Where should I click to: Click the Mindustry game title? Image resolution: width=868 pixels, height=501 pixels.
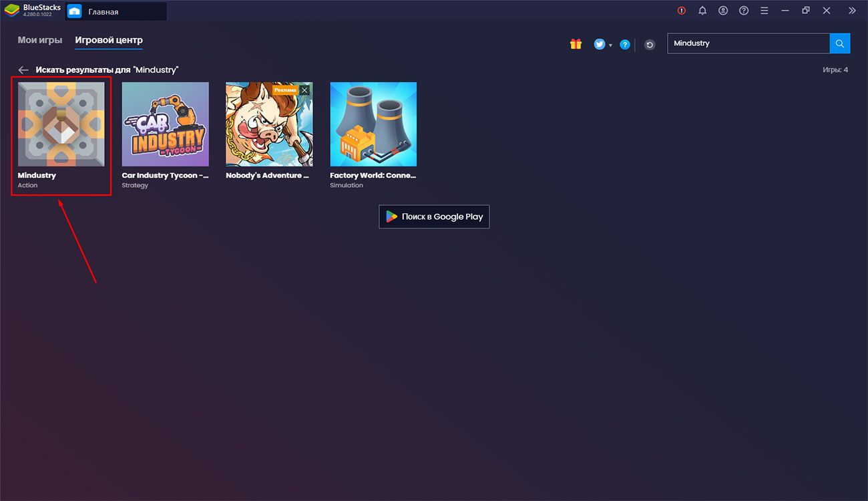pyautogui.click(x=37, y=176)
